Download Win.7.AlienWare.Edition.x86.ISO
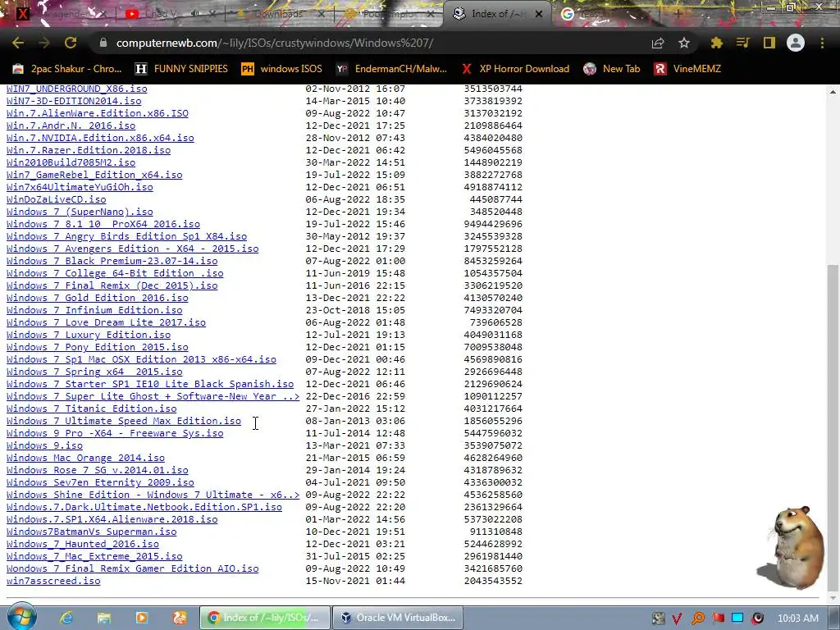The width and height of the screenshot is (840, 630). [x=98, y=113]
